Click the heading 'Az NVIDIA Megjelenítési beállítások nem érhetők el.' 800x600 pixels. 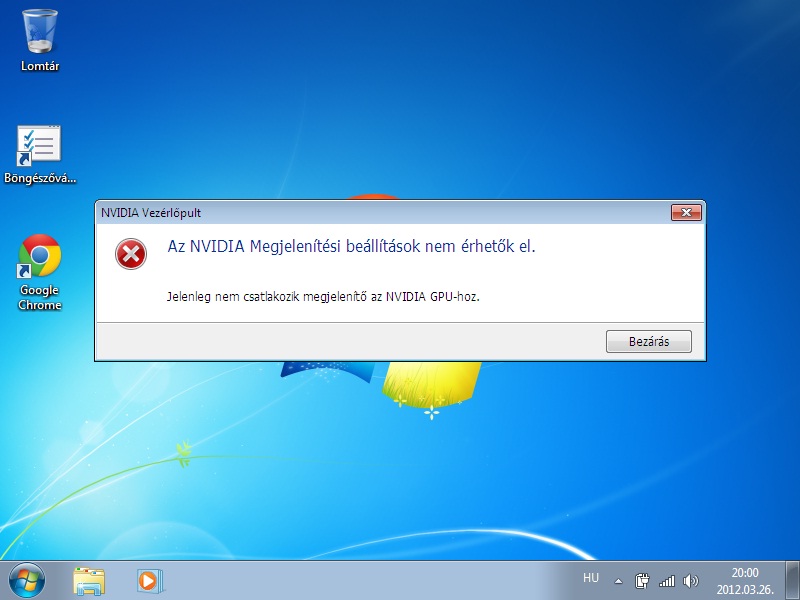352,246
